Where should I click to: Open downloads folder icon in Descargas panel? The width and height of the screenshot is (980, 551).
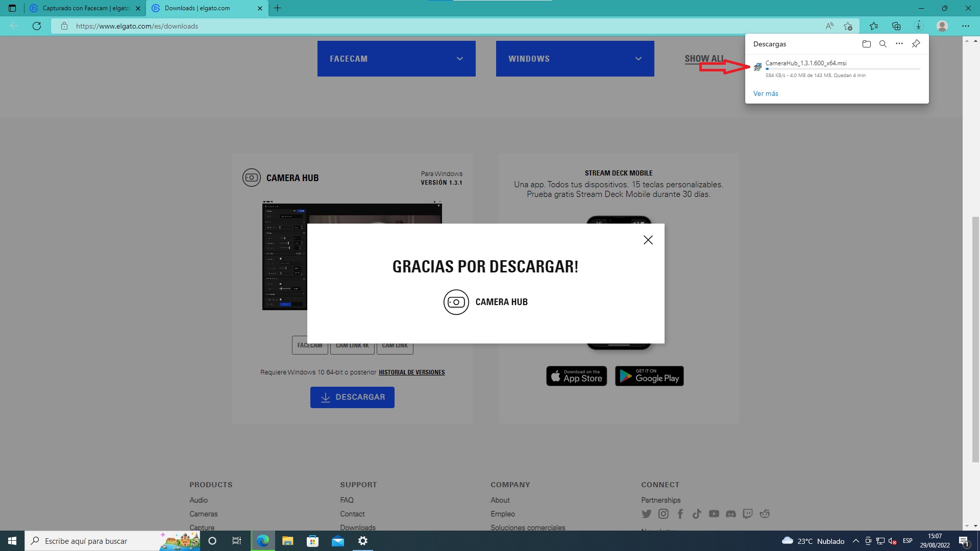coord(866,44)
